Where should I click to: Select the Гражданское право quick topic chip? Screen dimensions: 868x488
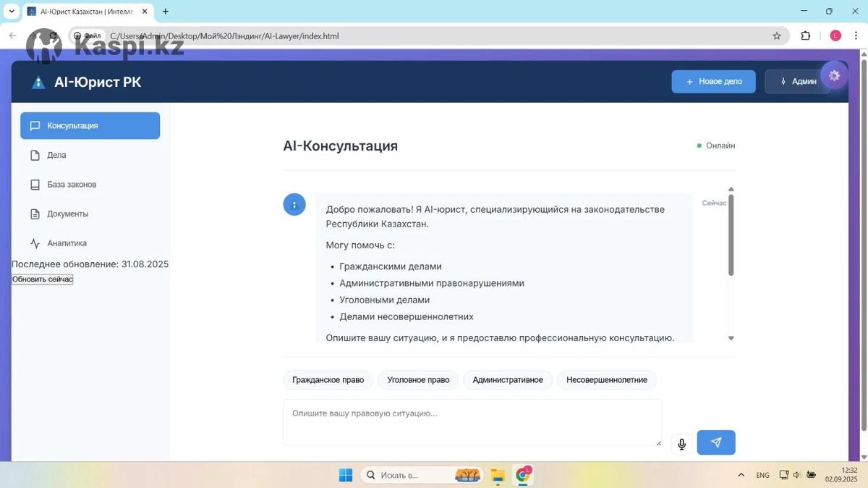click(x=328, y=380)
